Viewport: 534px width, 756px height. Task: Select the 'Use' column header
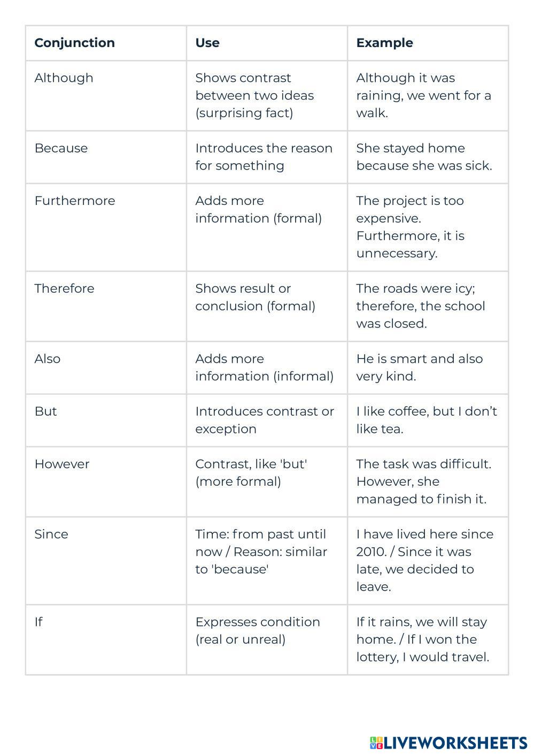coord(207,43)
